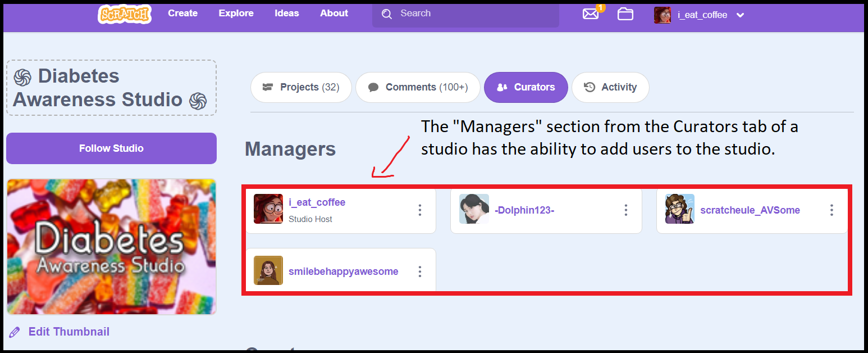Click i_eat_coffee avatar in navbar
Screen dimensions: 868x353
pos(663,15)
